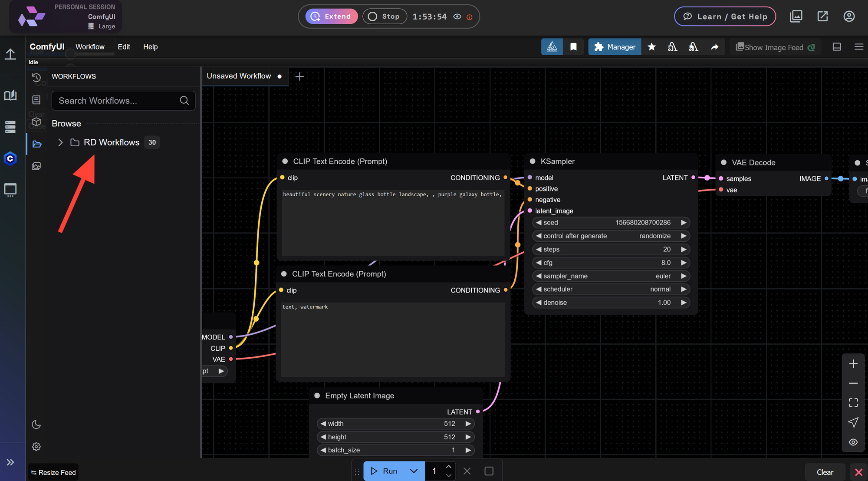Viewport: 868px width, 481px height.
Task: Select the star favorites icon in the toolbar
Action: 651,46
